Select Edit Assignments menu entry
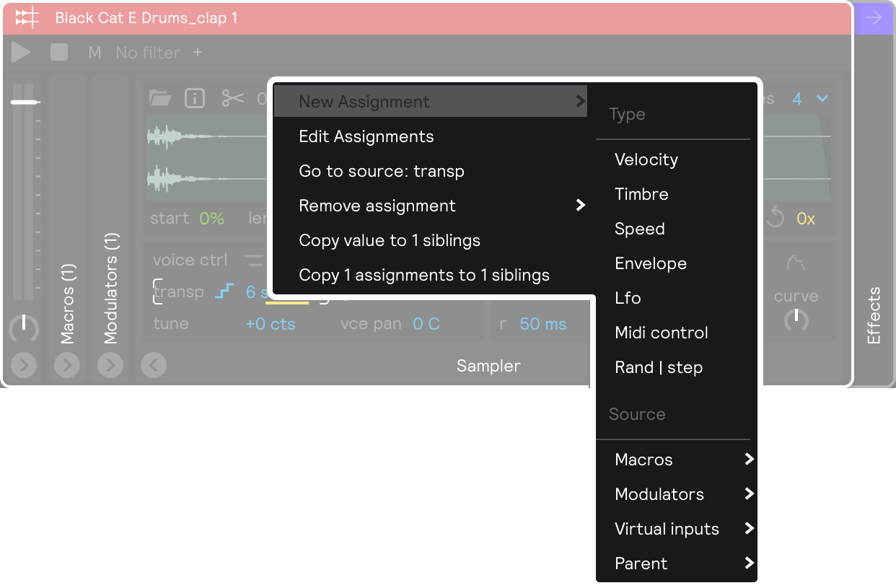 coord(431,136)
